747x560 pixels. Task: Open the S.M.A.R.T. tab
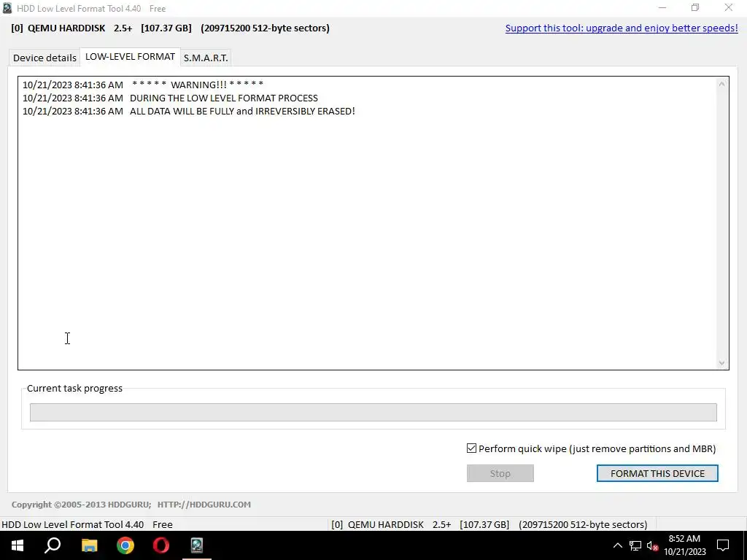pyautogui.click(x=206, y=58)
